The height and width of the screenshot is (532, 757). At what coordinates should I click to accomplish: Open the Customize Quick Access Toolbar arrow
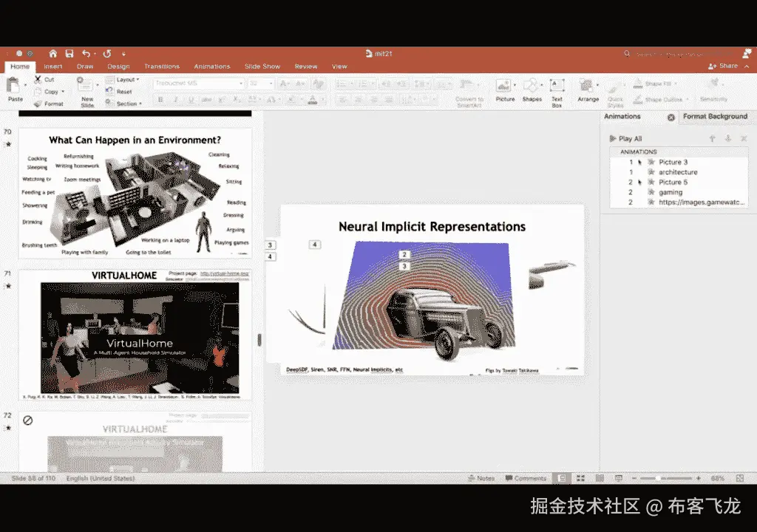[x=123, y=54]
